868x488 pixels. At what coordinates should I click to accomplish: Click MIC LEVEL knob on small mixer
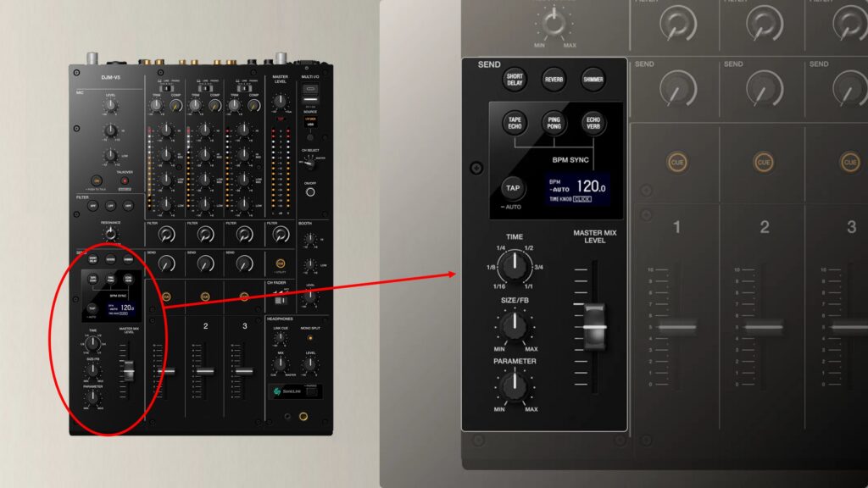tap(111, 106)
